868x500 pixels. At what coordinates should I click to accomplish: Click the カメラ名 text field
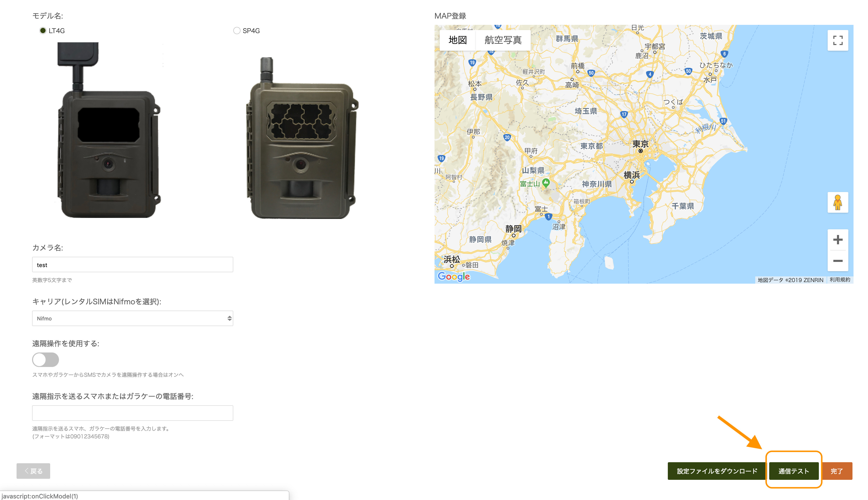(132, 265)
